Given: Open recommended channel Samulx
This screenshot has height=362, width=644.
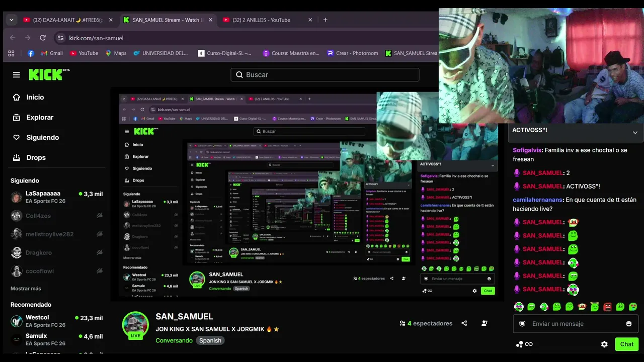Looking at the screenshot, I should point(57,339).
